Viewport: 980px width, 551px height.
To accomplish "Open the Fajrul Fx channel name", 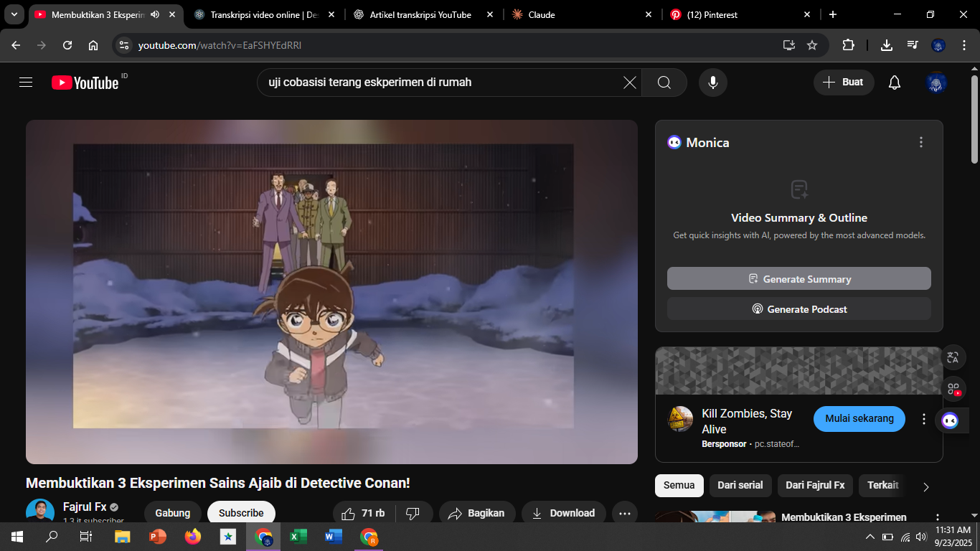I will pyautogui.click(x=85, y=507).
